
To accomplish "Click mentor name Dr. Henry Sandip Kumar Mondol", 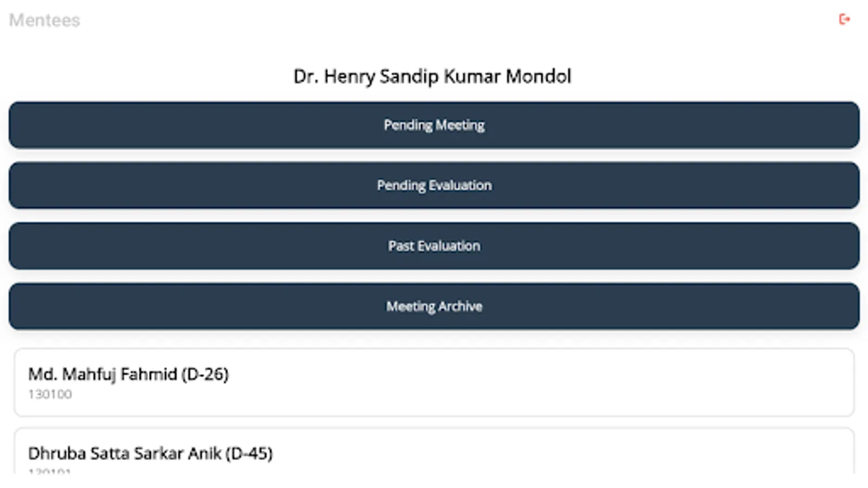I will click(x=432, y=76).
